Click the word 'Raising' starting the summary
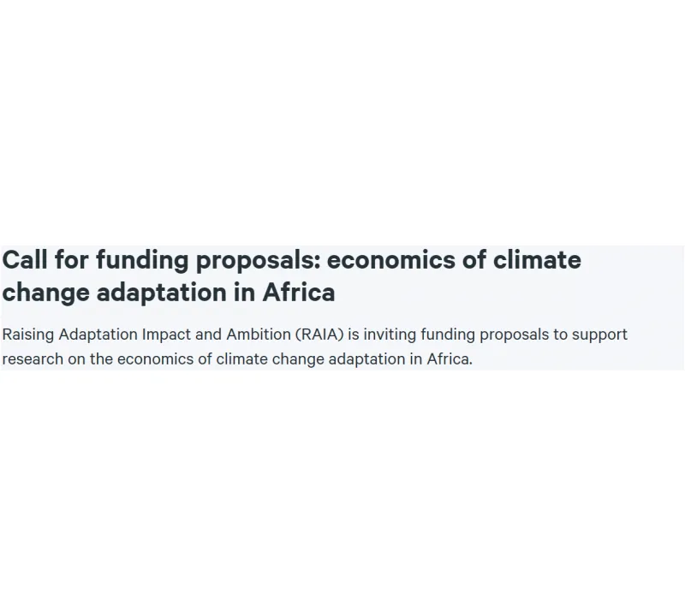This screenshot has width=685, height=616. 28,334
